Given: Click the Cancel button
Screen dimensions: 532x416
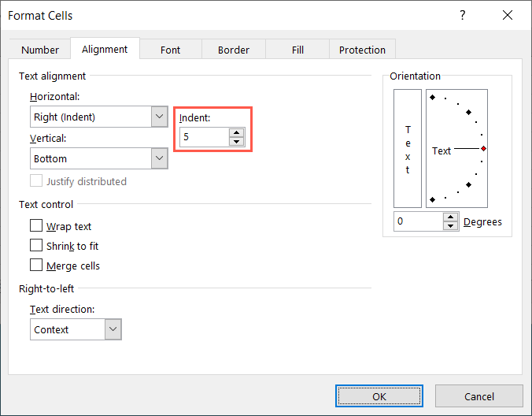Looking at the screenshot, I should tap(479, 396).
